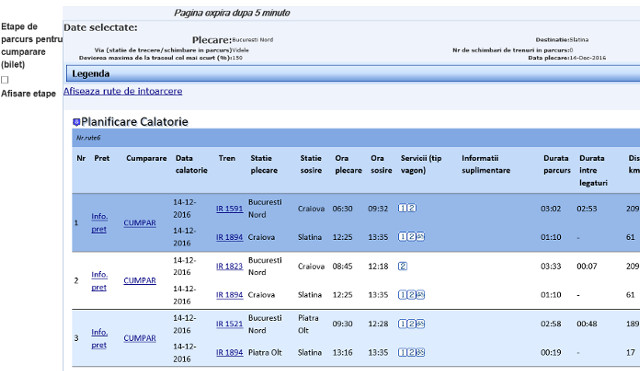Open IR 1894 link in route 1
The image size is (640, 371).
coord(229,237)
